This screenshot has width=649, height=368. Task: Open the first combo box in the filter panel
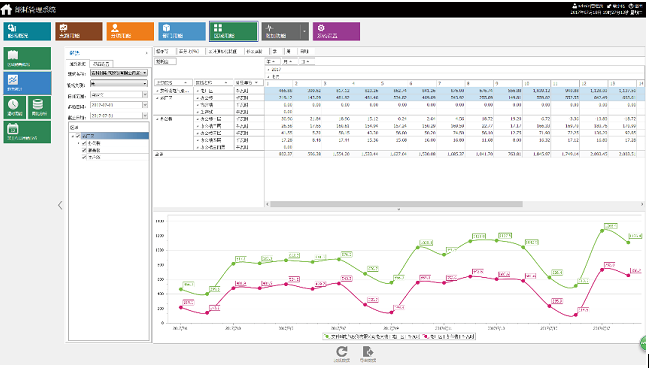pos(119,73)
